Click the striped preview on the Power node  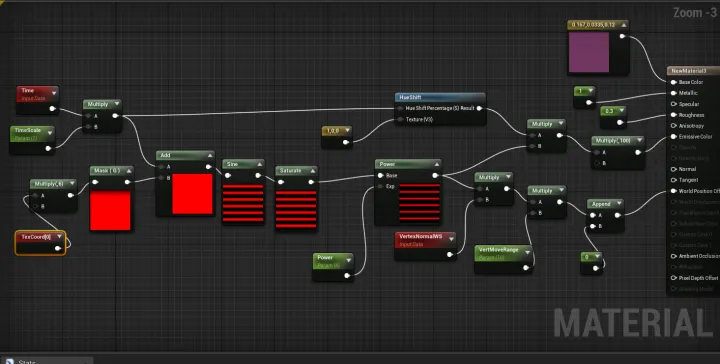tap(419, 202)
